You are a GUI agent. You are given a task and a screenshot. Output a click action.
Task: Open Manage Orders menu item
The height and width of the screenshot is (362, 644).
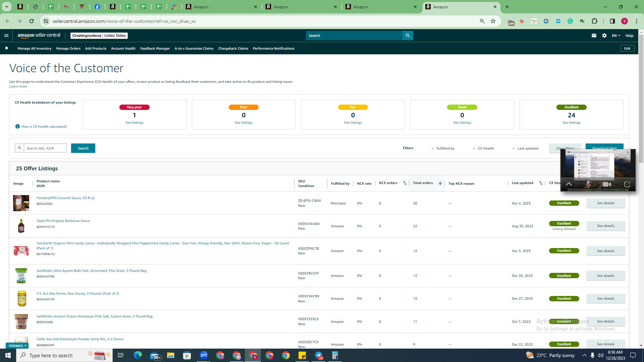(68, 49)
